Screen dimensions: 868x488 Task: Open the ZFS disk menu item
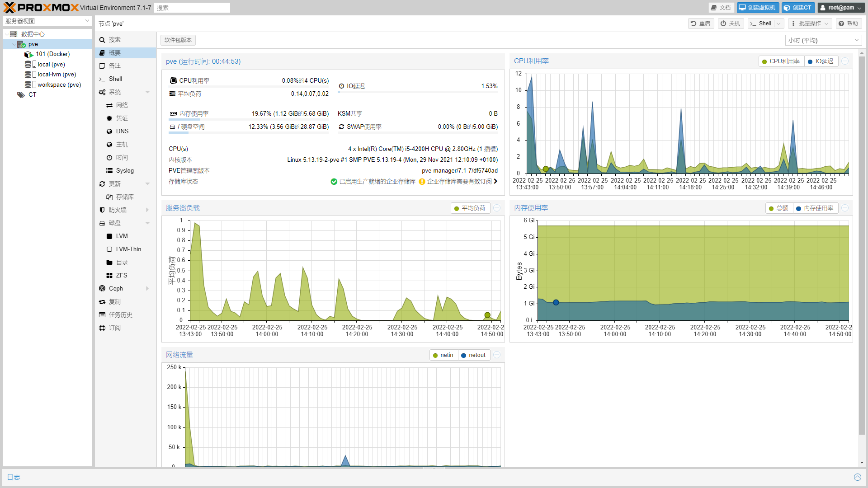pyautogui.click(x=121, y=276)
